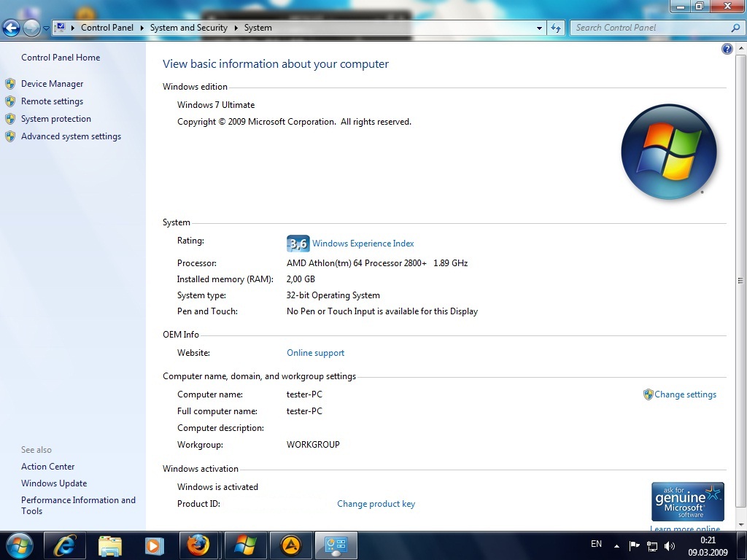The width and height of the screenshot is (747, 560).
Task: Open Windows Media Player from the taskbar
Action: pyautogui.click(x=154, y=545)
